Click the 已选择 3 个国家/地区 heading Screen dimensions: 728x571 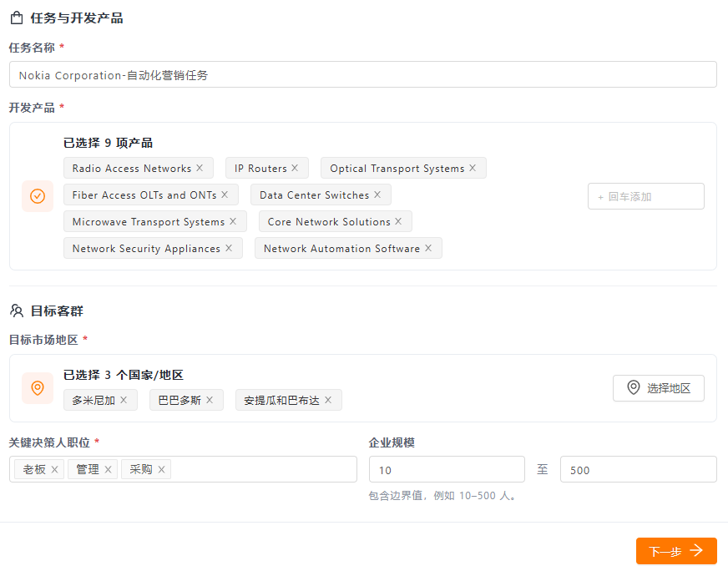coord(124,375)
